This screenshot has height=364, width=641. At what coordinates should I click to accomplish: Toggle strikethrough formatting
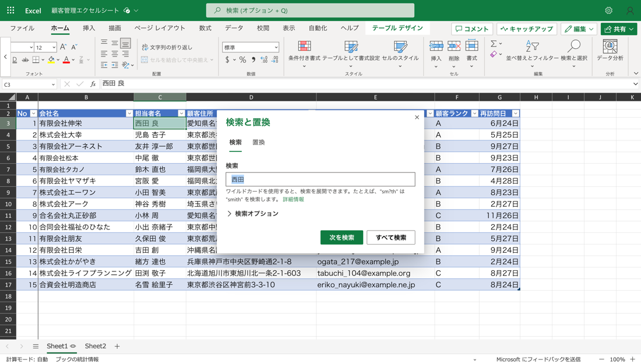(25, 60)
